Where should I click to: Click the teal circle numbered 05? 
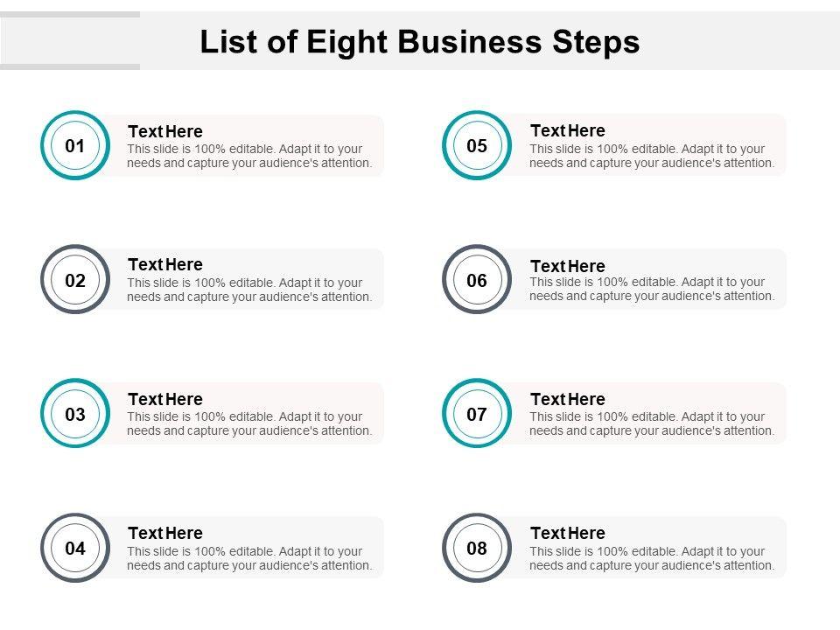point(477,146)
